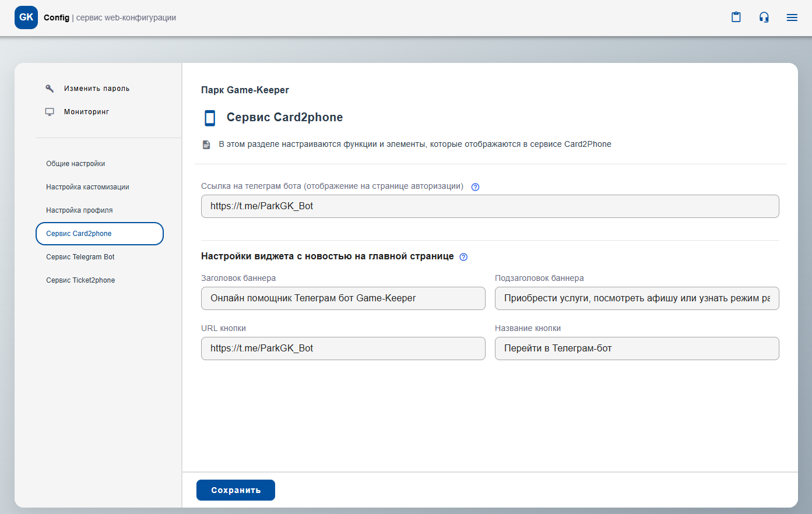Image resolution: width=812 pixels, height=514 pixels.
Task: Open Мониторинг section
Action: 86,112
